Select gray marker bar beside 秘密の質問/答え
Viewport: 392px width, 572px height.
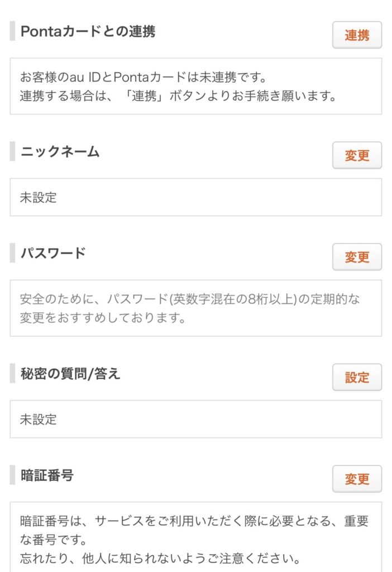pyautogui.click(x=12, y=374)
